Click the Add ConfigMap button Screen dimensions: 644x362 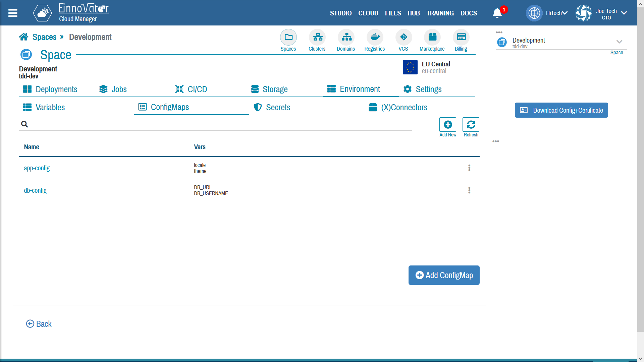click(x=444, y=275)
